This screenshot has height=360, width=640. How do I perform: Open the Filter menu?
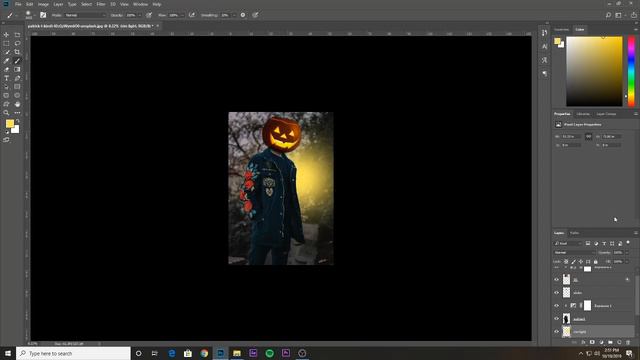(101, 4)
